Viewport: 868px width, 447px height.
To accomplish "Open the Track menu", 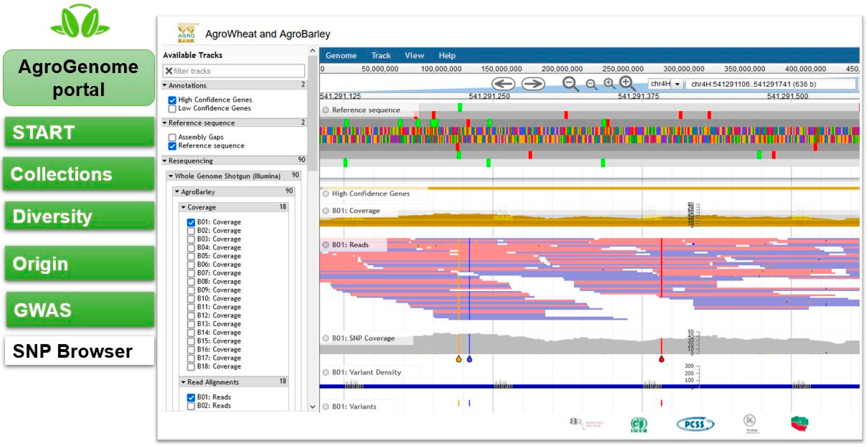I will click(381, 55).
